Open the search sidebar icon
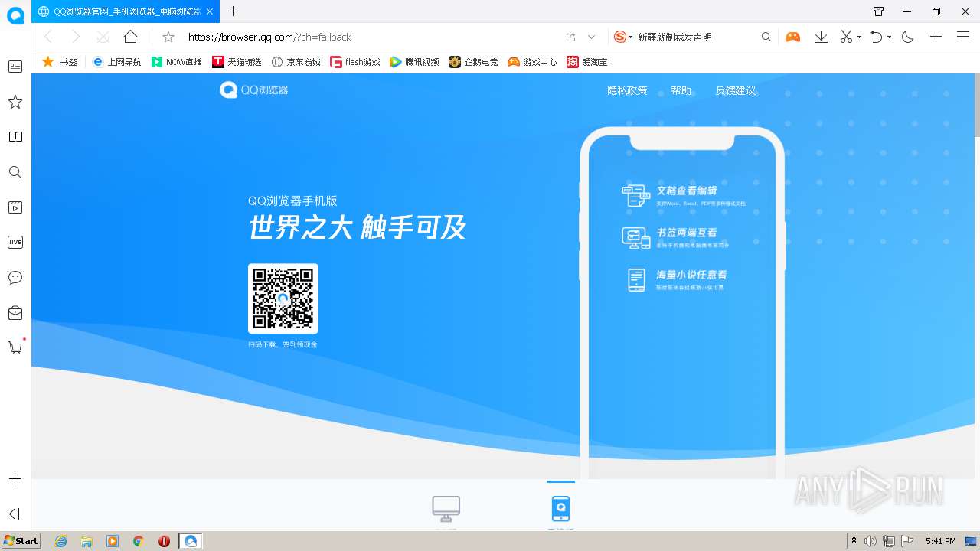Viewport: 980px width, 551px height. coord(15,172)
